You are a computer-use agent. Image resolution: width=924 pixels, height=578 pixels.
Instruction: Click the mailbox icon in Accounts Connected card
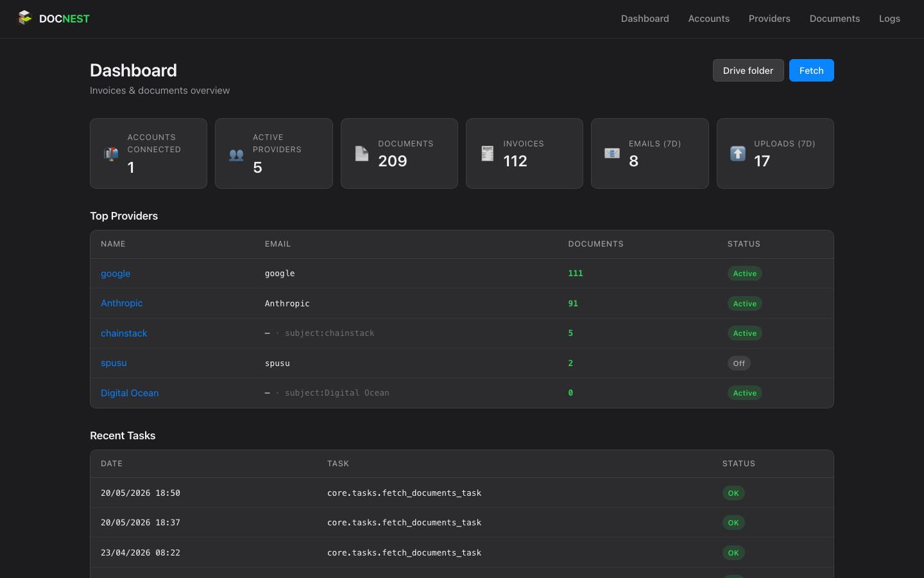pyautogui.click(x=111, y=153)
